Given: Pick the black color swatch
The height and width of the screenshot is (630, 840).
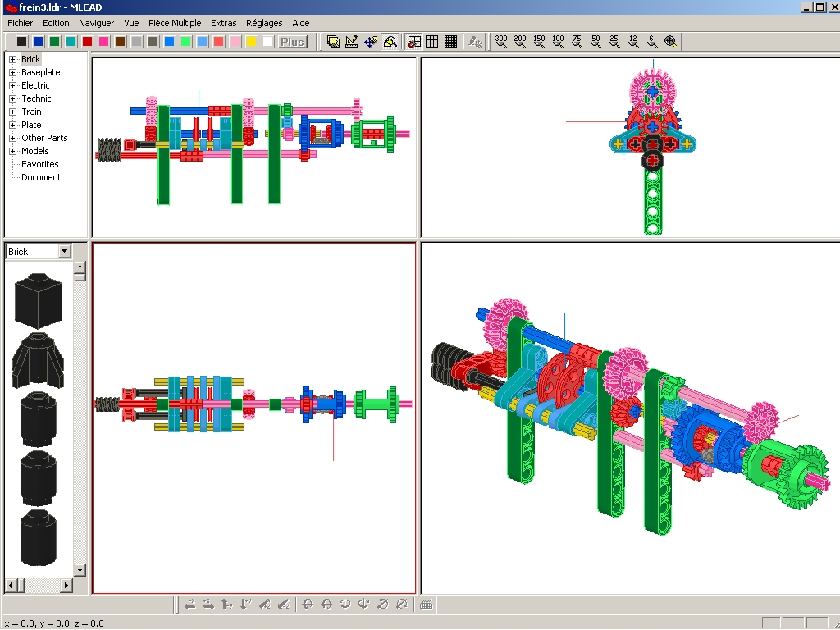Looking at the screenshot, I should pos(22,42).
